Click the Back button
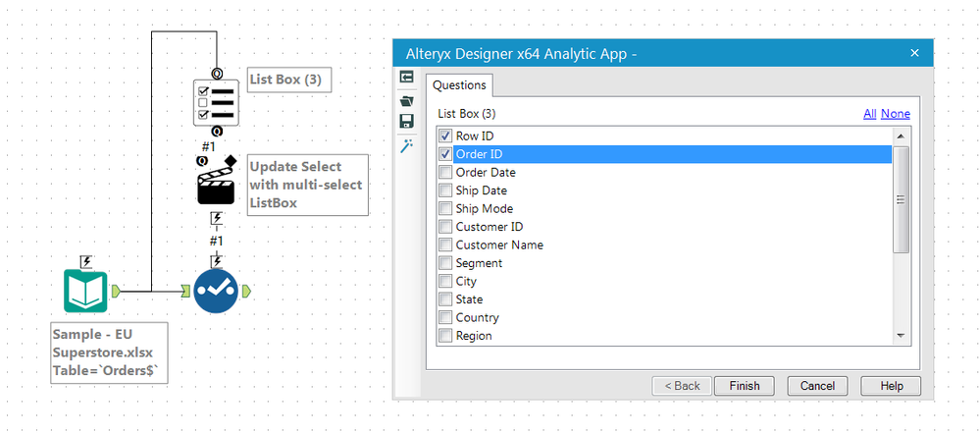This screenshot has width=980, height=434. pos(682,386)
